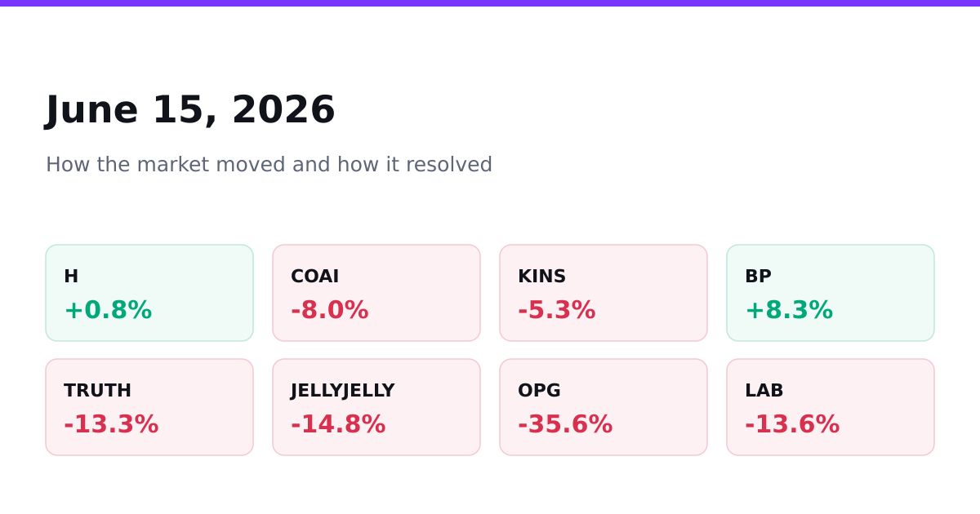Select the -35.6% change value
Screen dimensions: 980x514
(565, 425)
